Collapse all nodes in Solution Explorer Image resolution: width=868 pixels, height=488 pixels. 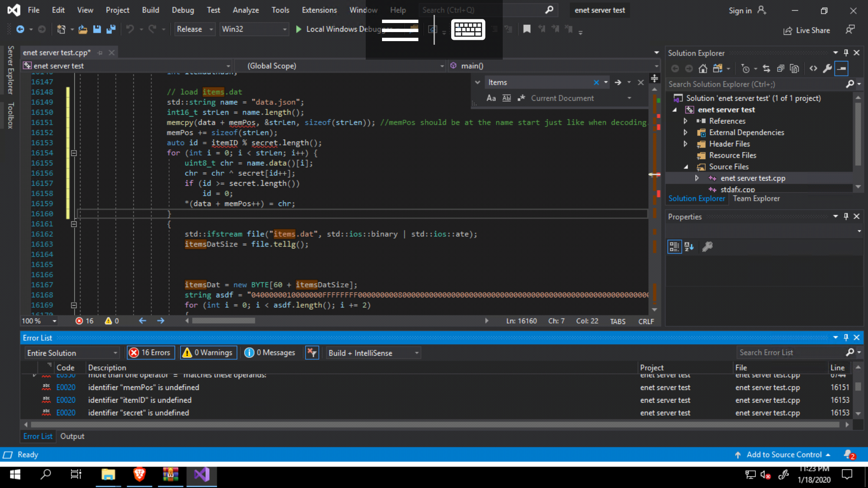pyautogui.click(x=780, y=69)
